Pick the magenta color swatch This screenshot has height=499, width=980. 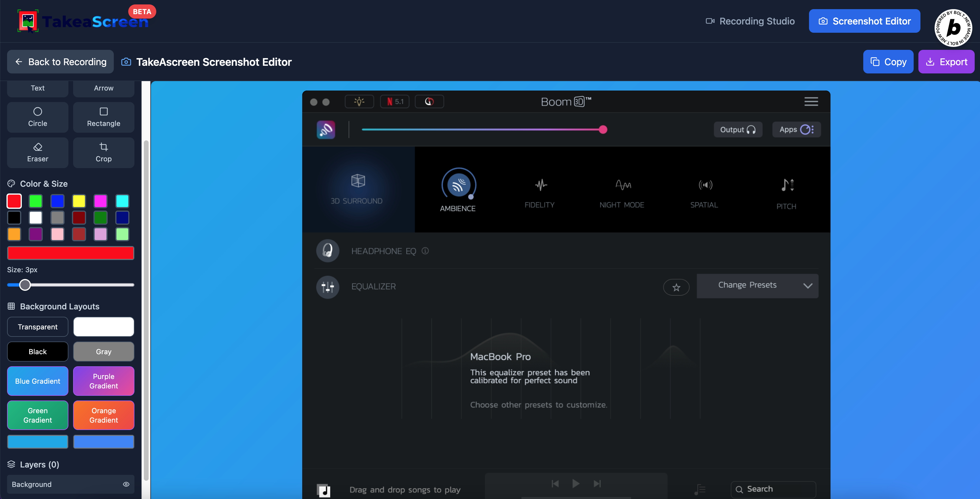[x=101, y=201]
